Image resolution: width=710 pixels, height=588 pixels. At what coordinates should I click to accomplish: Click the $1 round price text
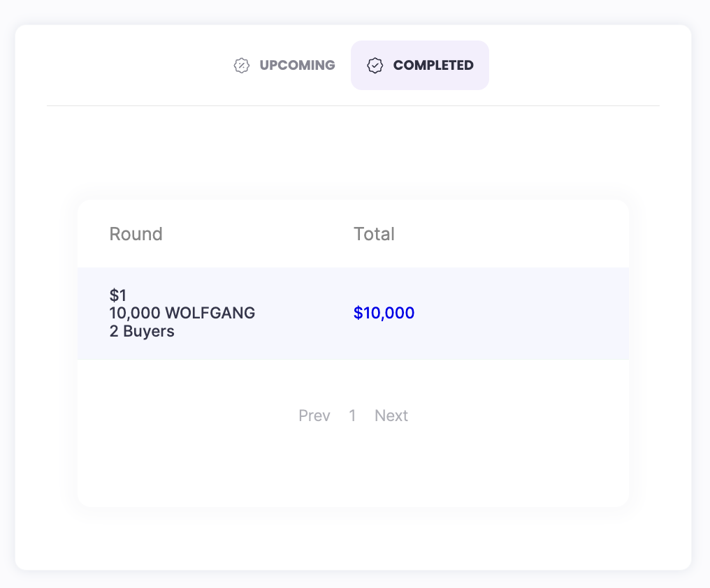tap(118, 295)
